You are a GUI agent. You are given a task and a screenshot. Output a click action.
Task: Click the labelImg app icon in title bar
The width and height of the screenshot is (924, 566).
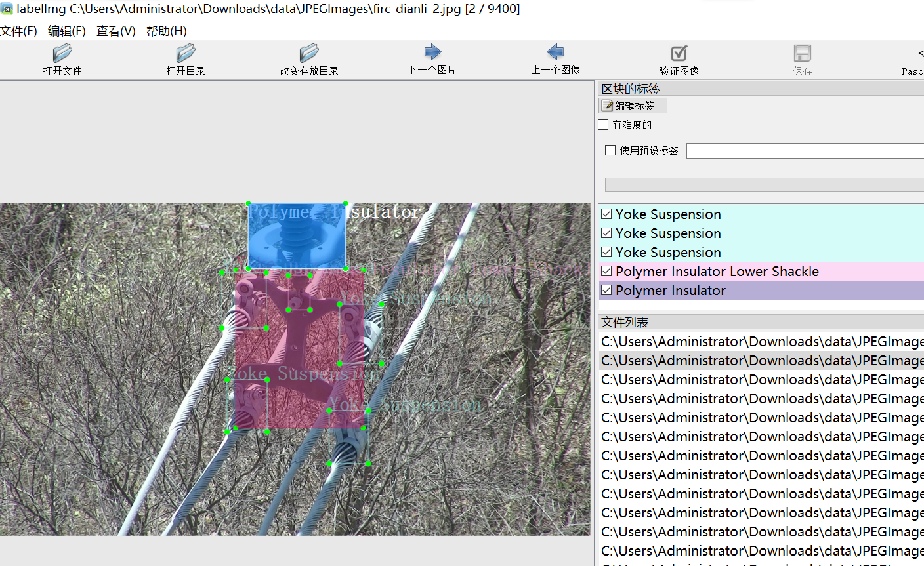pyautogui.click(x=7, y=9)
